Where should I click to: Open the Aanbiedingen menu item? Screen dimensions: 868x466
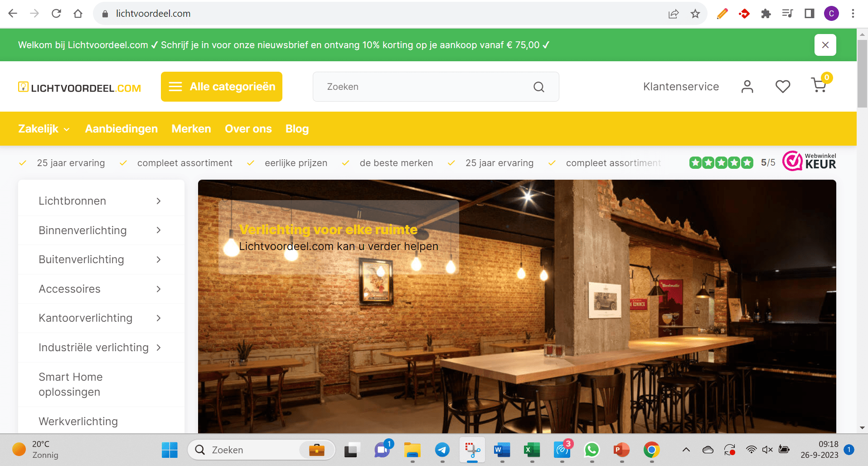121,129
